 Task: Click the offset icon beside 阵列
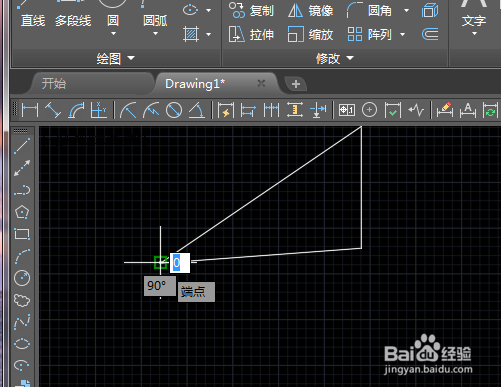point(430,34)
